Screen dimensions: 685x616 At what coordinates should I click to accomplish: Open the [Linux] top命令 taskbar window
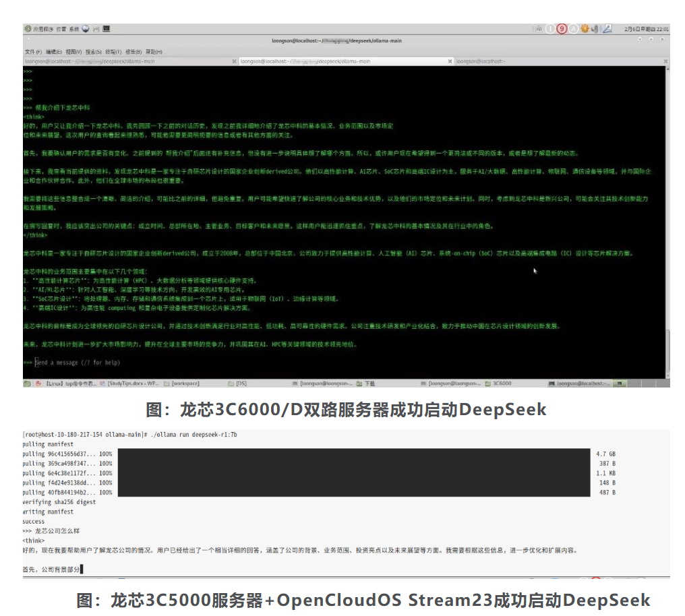(x=66, y=383)
